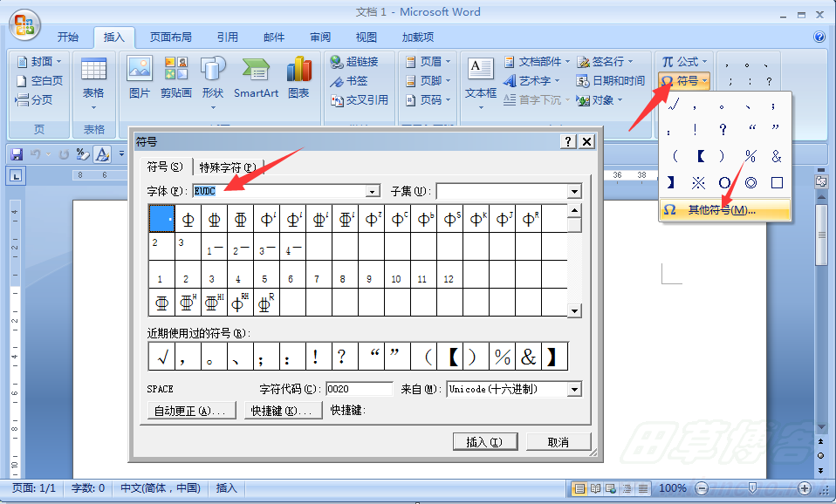Viewport: 836px width, 504px height.
Task: Click the tab selector box at ruler corner
Action: (x=16, y=175)
